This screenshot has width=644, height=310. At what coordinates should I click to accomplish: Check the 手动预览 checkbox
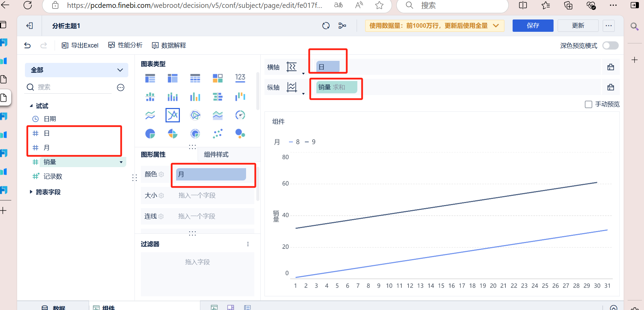[x=588, y=104]
